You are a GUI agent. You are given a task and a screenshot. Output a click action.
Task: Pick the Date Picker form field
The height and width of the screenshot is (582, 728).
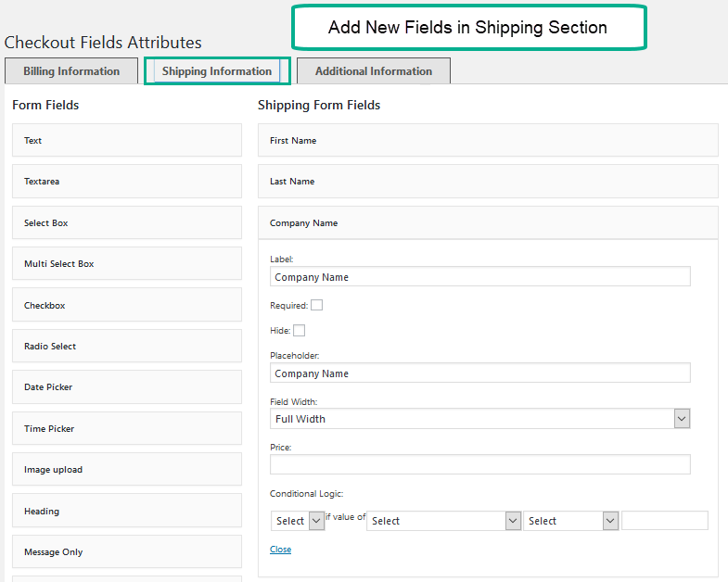point(126,387)
